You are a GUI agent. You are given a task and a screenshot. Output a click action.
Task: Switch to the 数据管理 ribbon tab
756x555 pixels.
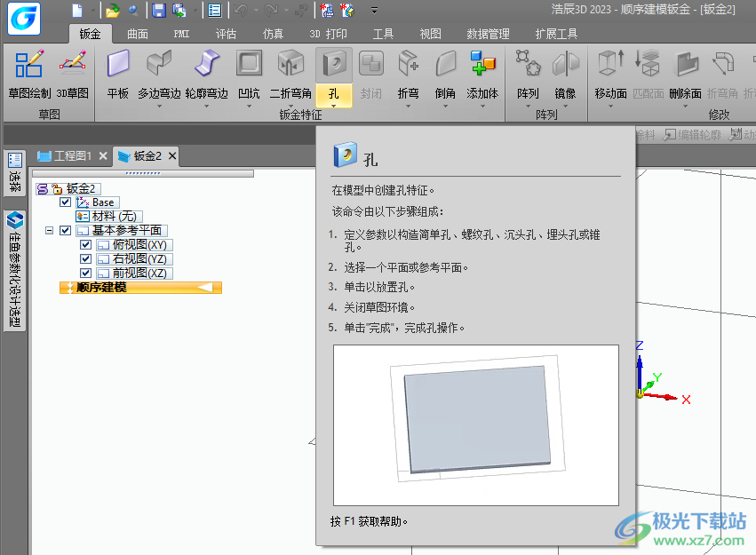pyautogui.click(x=488, y=34)
